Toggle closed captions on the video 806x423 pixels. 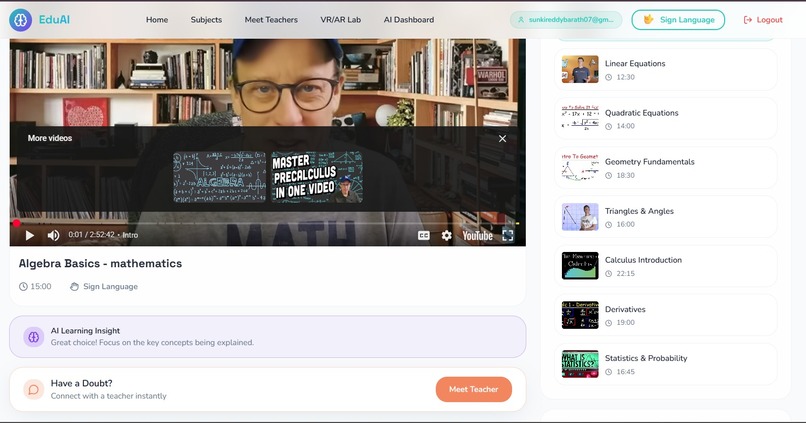(424, 235)
